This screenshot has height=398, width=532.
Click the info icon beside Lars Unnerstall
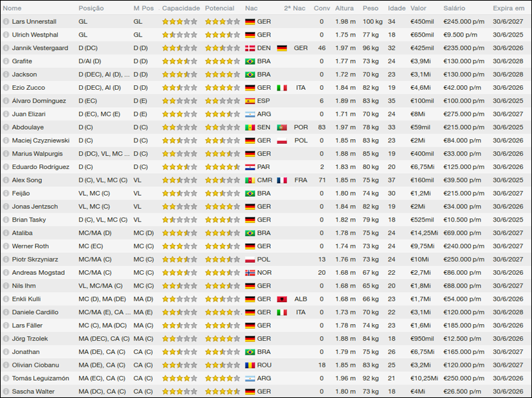pyautogui.click(x=7, y=21)
